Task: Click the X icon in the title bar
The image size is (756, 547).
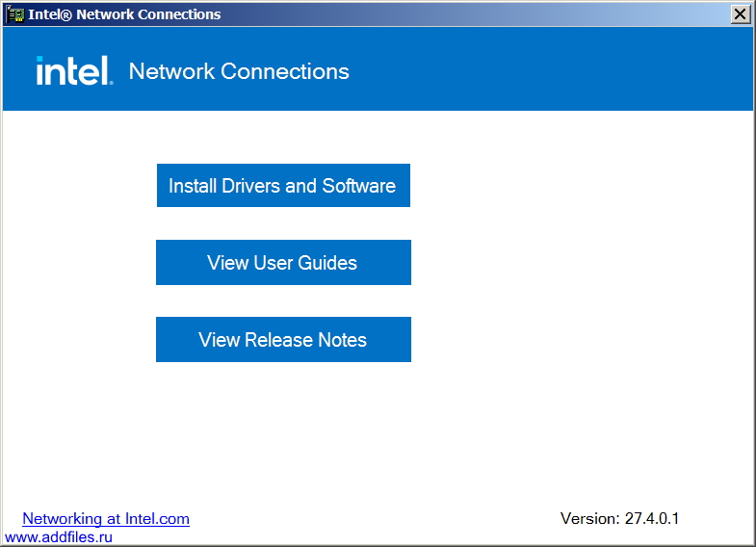Action: click(740, 14)
